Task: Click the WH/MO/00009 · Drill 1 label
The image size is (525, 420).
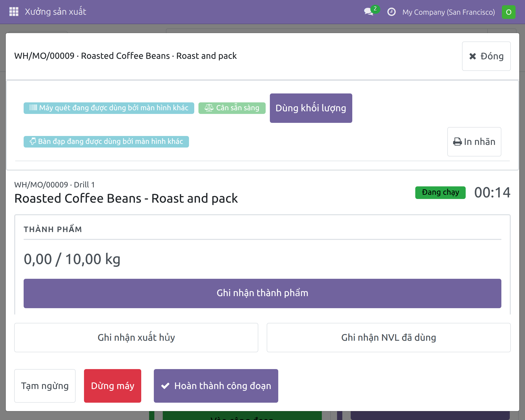Action: point(54,185)
